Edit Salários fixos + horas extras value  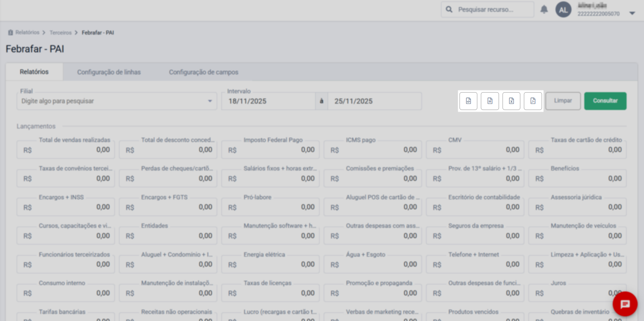(x=270, y=179)
